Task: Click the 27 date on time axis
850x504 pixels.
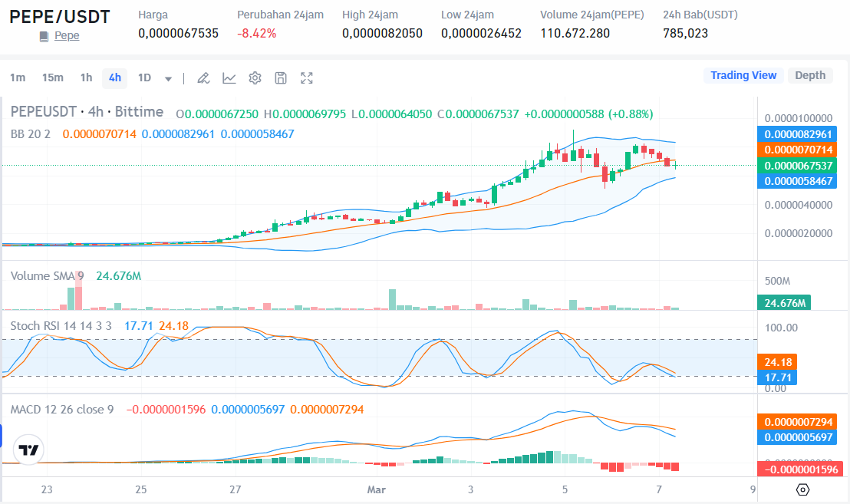Action: point(236,490)
